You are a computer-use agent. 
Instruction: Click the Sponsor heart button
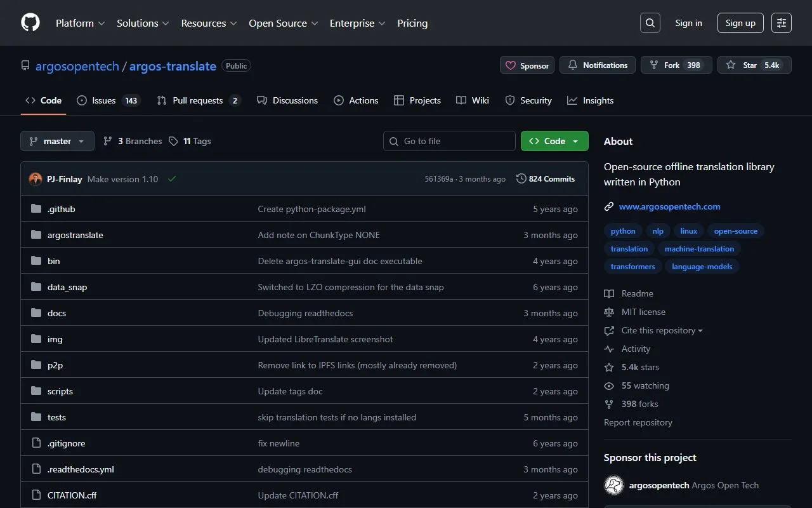[x=527, y=65]
